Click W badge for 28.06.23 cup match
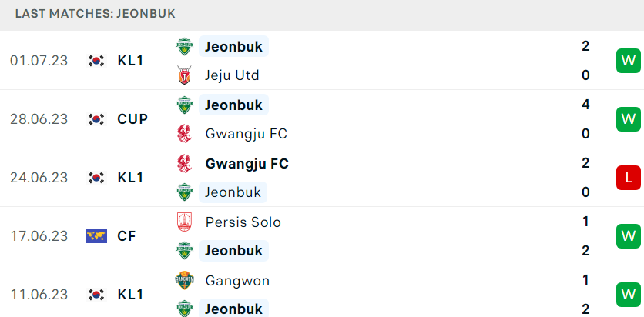Image resolution: width=644 pixels, height=317 pixels. pyautogui.click(x=629, y=119)
